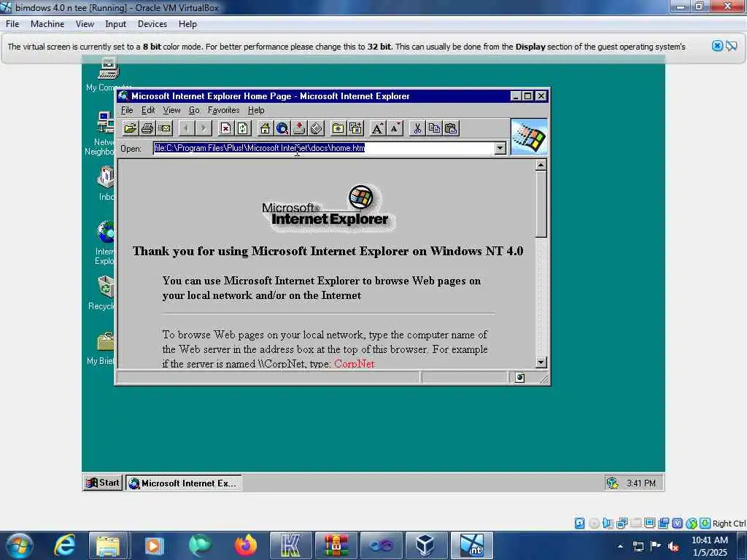The height and width of the screenshot is (560, 747).
Task: Click the Forward arrow toolbar button
Action: point(204,128)
